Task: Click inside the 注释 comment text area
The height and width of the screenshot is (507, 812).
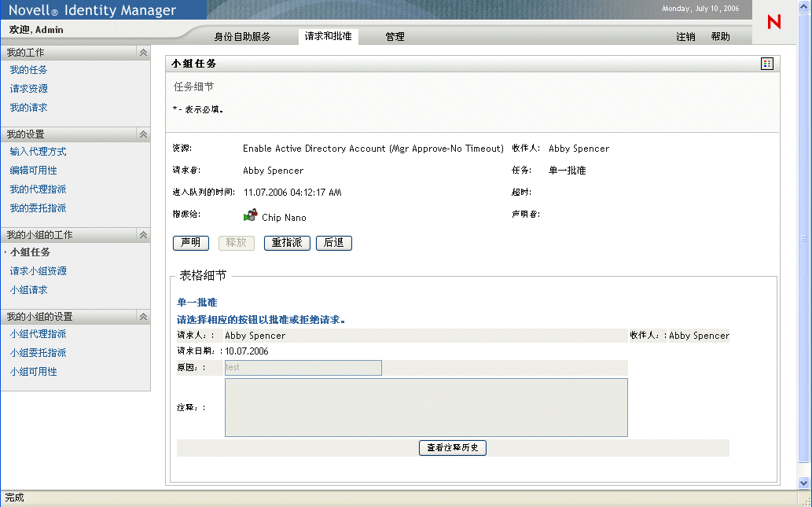Action: 426,408
